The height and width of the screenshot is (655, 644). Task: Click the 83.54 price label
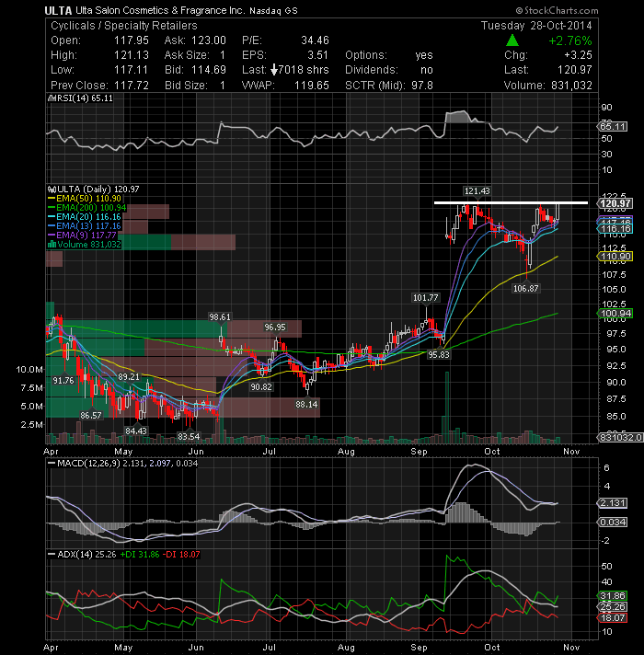point(189,437)
